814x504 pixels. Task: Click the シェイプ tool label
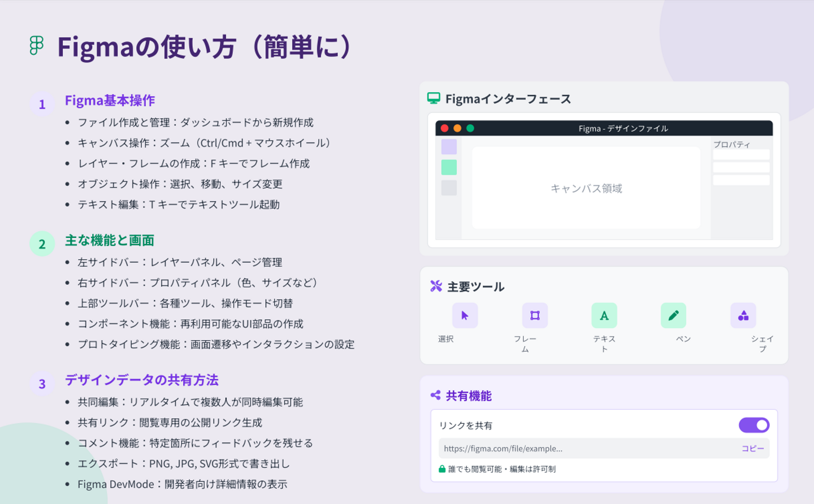point(763,344)
